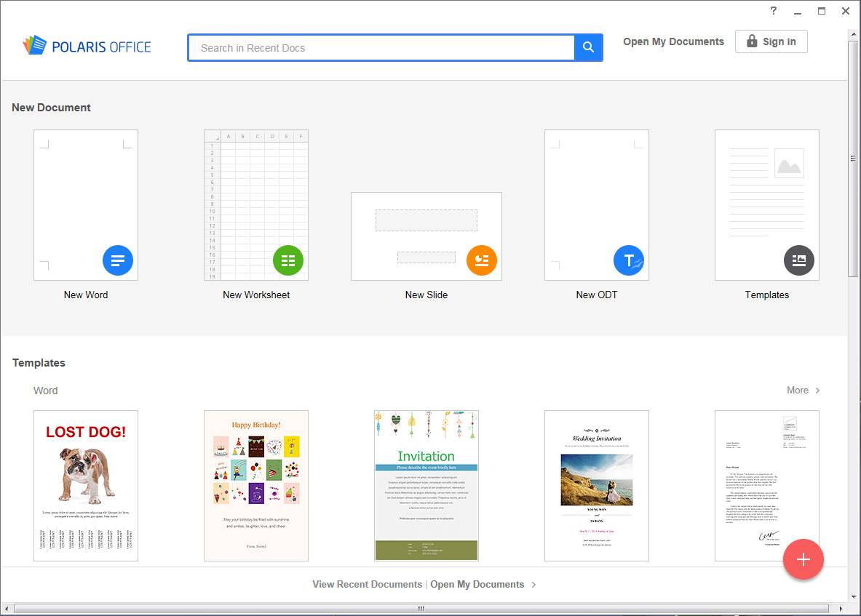Click the New Slide label

click(x=426, y=295)
